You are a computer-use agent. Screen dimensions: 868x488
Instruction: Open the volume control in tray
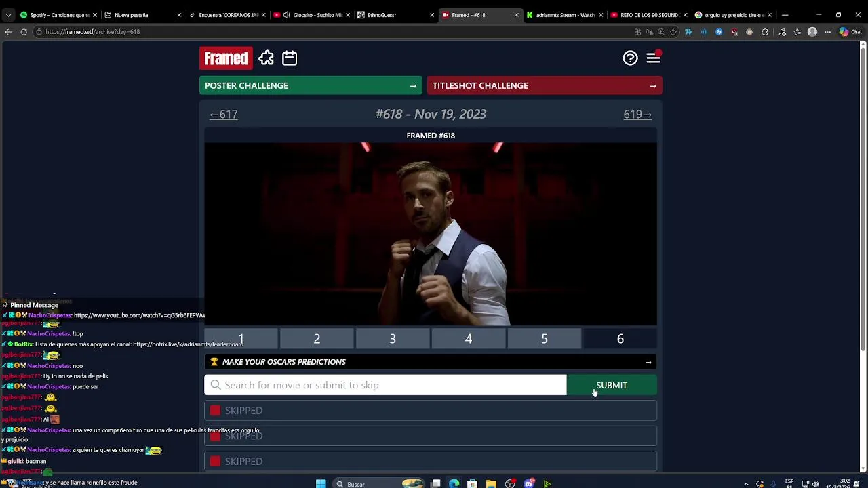816,484
